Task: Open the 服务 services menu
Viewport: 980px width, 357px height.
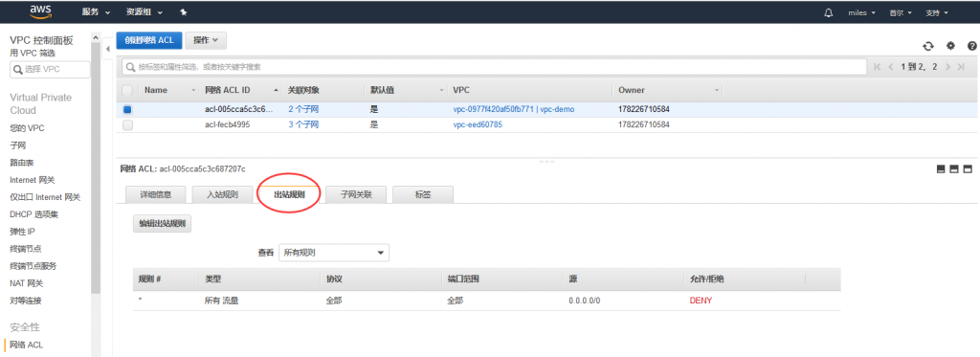Action: point(96,12)
